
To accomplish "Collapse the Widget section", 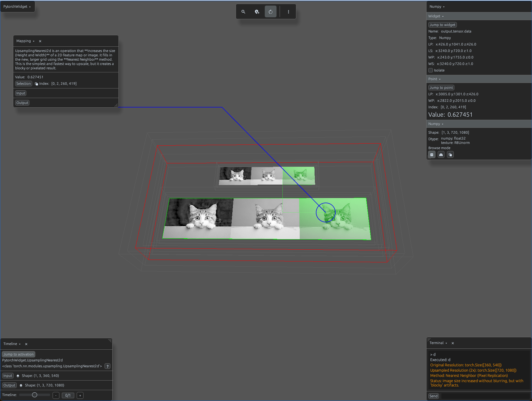I will pos(436,16).
